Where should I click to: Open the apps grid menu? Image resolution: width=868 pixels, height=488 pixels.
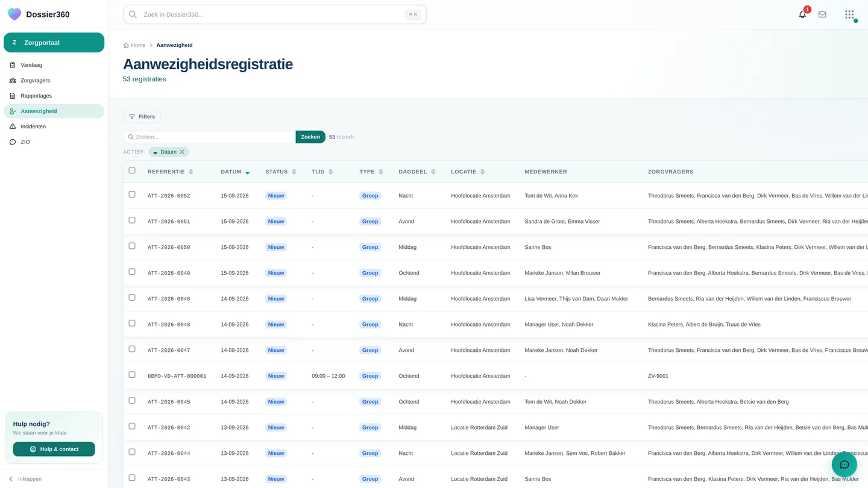coord(849,14)
